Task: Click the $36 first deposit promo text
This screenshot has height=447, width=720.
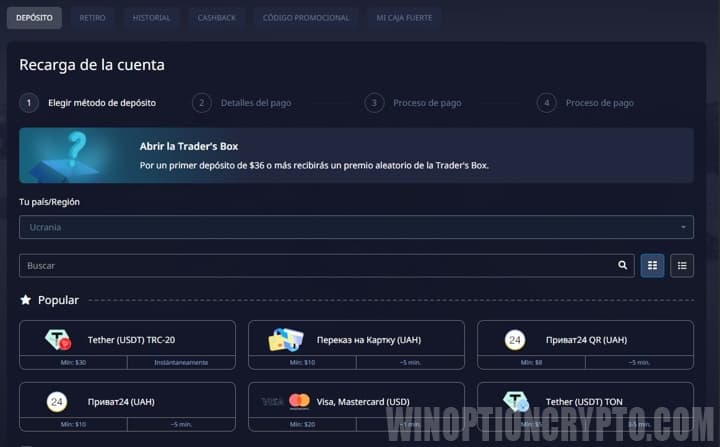Action: coord(314,165)
